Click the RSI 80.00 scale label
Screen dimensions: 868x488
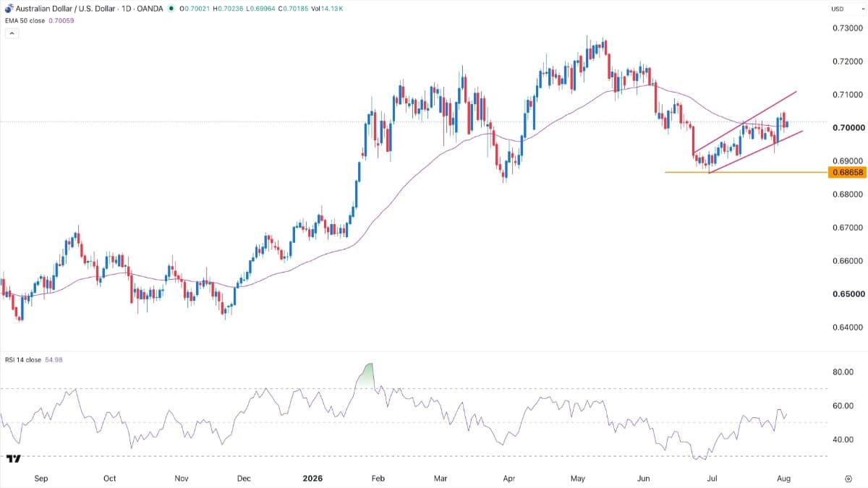(843, 372)
